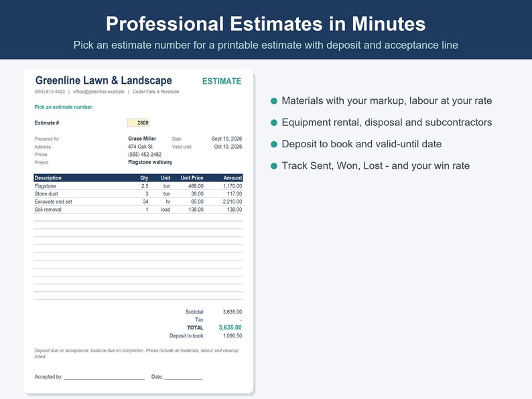The image size is (532, 399).
Task: Click the green ESTIMATE title
Action: [x=222, y=82]
